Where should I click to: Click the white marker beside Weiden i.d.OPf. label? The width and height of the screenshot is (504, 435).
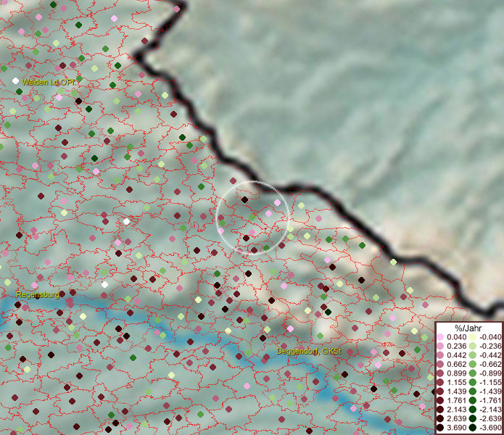click(x=16, y=80)
